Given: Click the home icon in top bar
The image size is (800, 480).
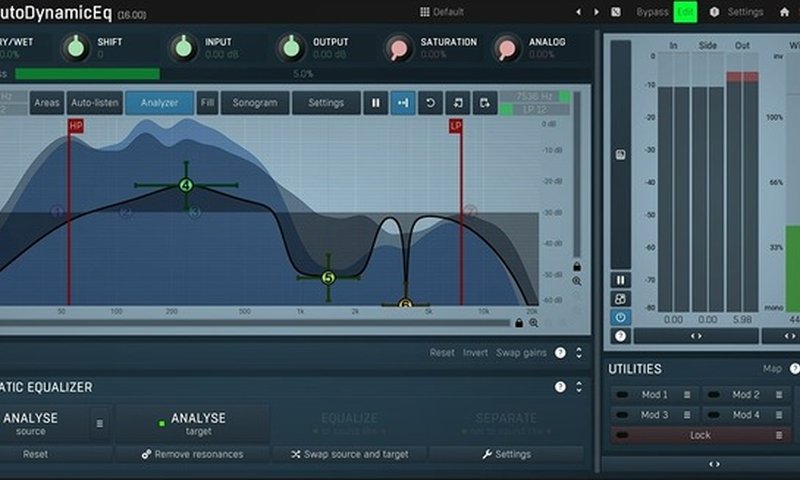Looking at the screenshot, I should [x=784, y=12].
